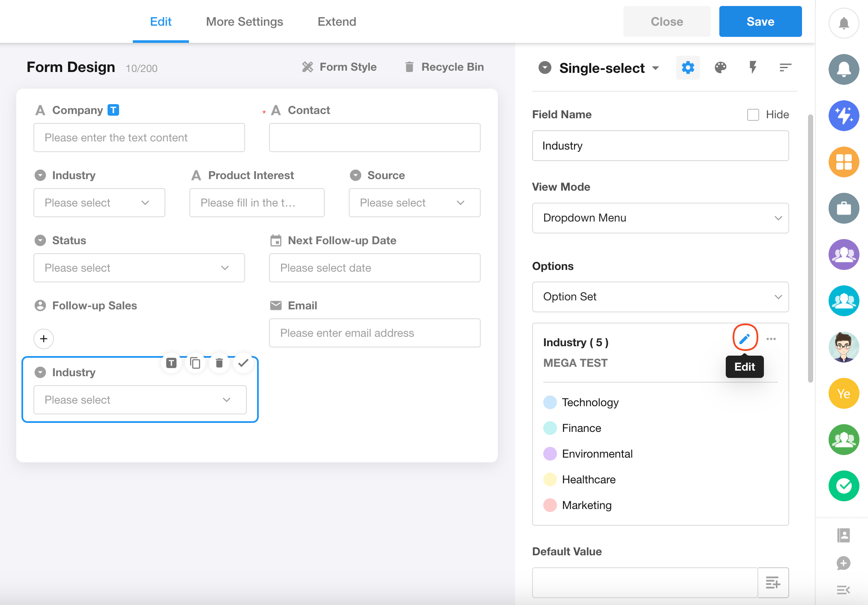Open the Status Please select dropdown
Image resolution: width=868 pixels, height=605 pixels.
[x=139, y=268]
